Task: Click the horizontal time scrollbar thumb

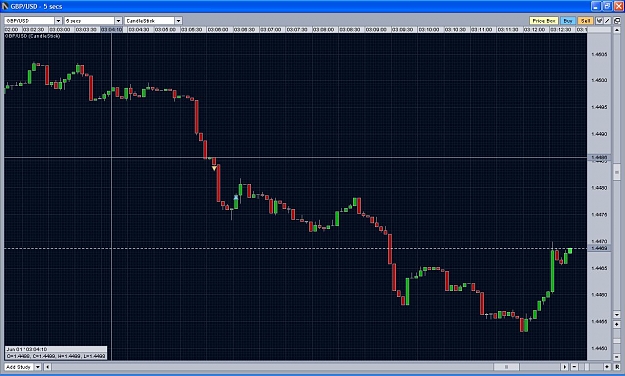Action: point(507,367)
